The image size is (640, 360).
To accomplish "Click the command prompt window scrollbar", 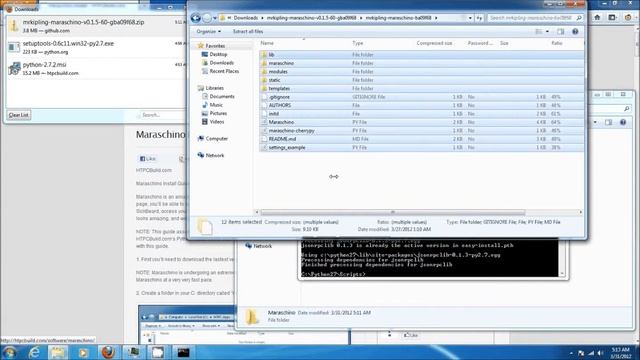I will [562, 259].
